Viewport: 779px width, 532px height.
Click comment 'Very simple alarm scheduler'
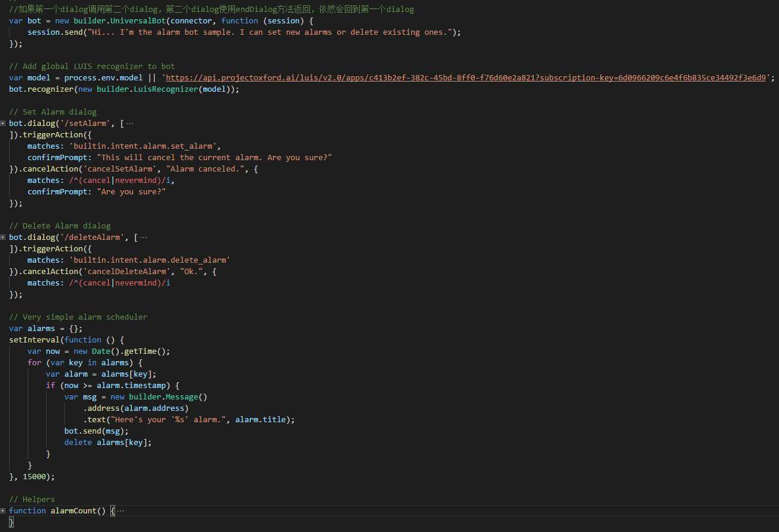[78, 317]
